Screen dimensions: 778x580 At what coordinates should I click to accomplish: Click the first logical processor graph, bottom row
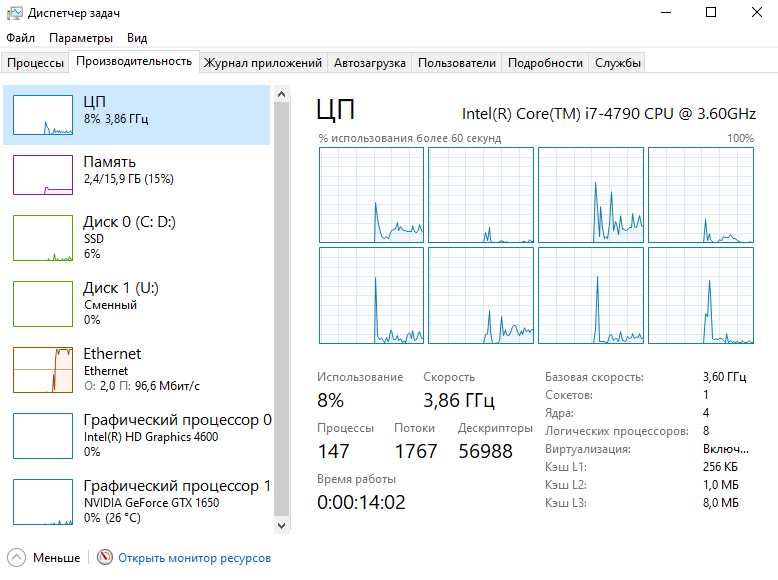(371, 295)
